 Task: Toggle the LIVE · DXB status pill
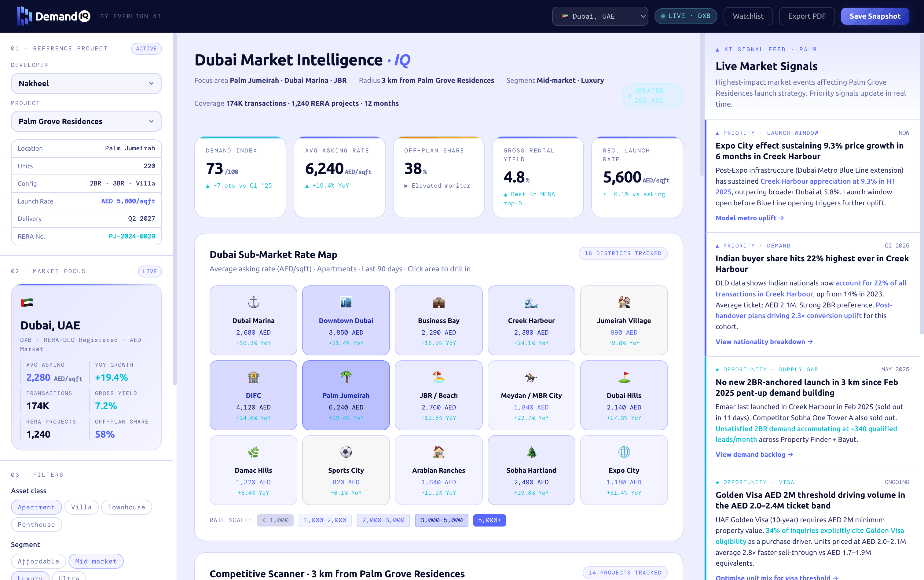pyautogui.click(x=686, y=16)
